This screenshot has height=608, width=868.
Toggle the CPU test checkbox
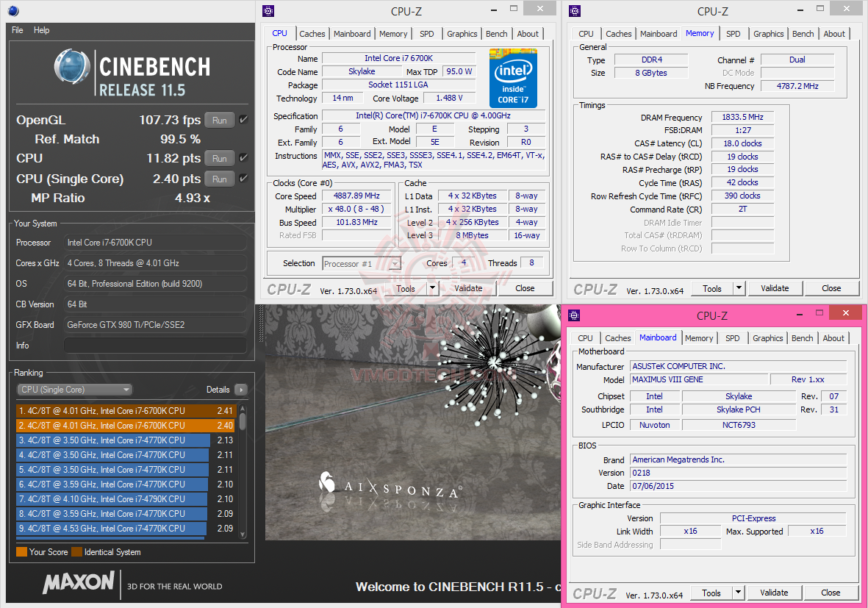click(243, 158)
